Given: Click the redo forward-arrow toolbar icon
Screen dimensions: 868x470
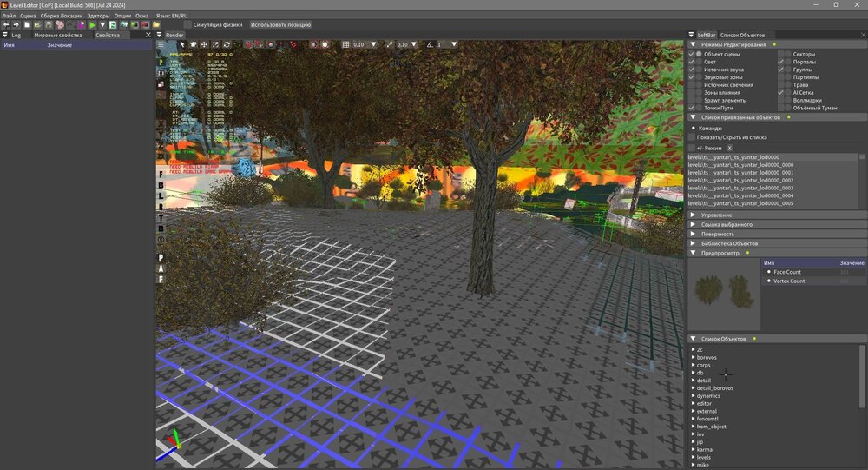Looking at the screenshot, I should [16, 25].
